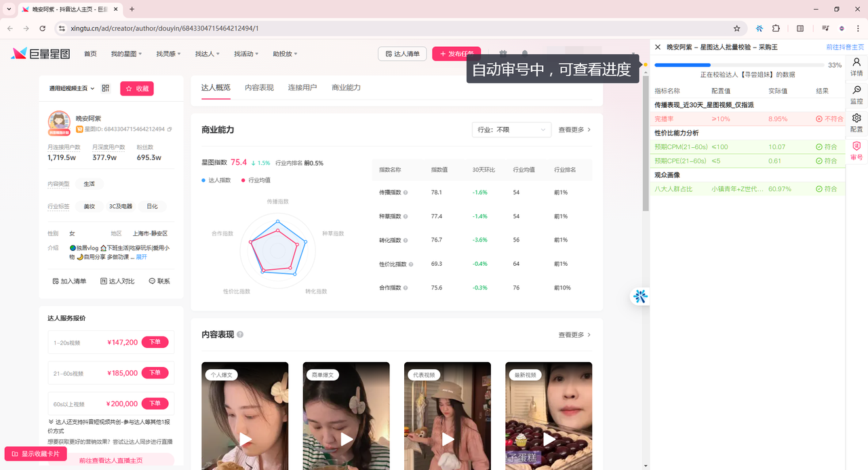Viewport: 868px width, 470px height.
Task: Expand the 通用短视频主页 dropdown
Action: (71, 88)
